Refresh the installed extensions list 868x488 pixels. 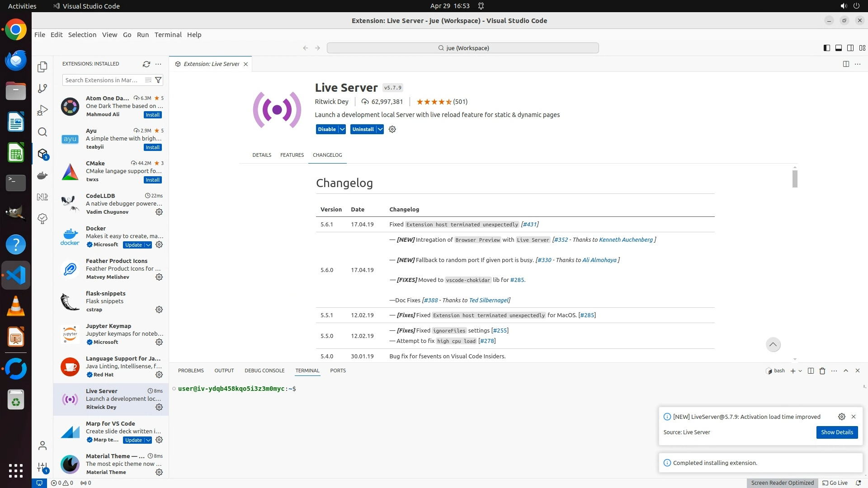(x=146, y=64)
